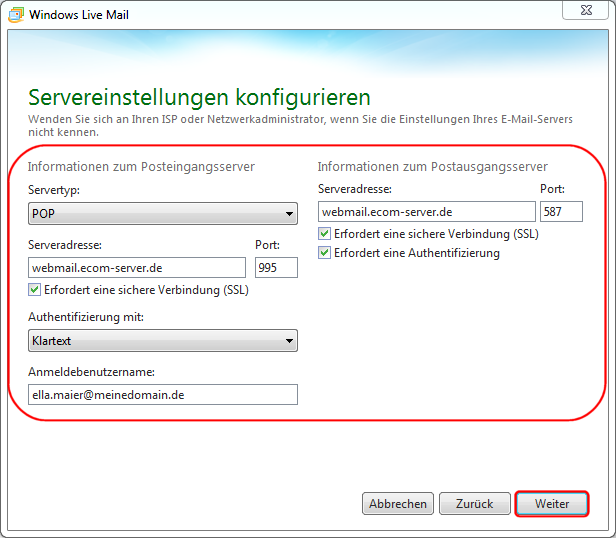Viewport: 616px width, 538px height.
Task: Click the Informationen zum Posteingangsserver heading
Action: pyautogui.click(x=141, y=166)
